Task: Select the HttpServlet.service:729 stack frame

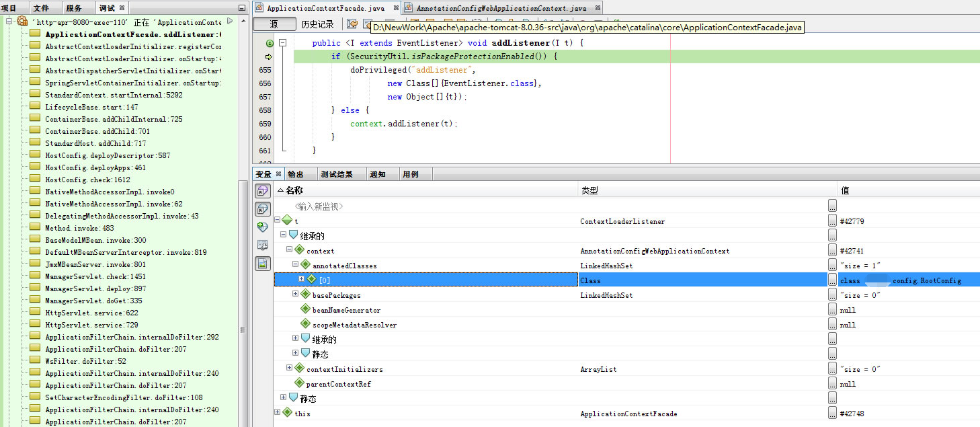Action: [x=91, y=325]
